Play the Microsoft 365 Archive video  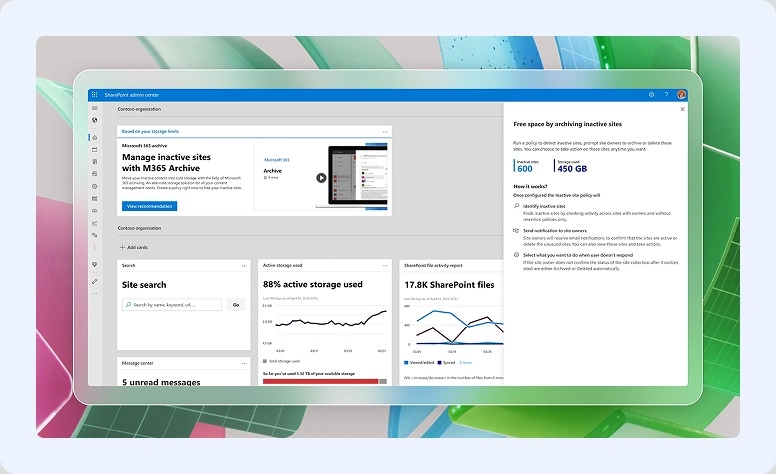321,178
